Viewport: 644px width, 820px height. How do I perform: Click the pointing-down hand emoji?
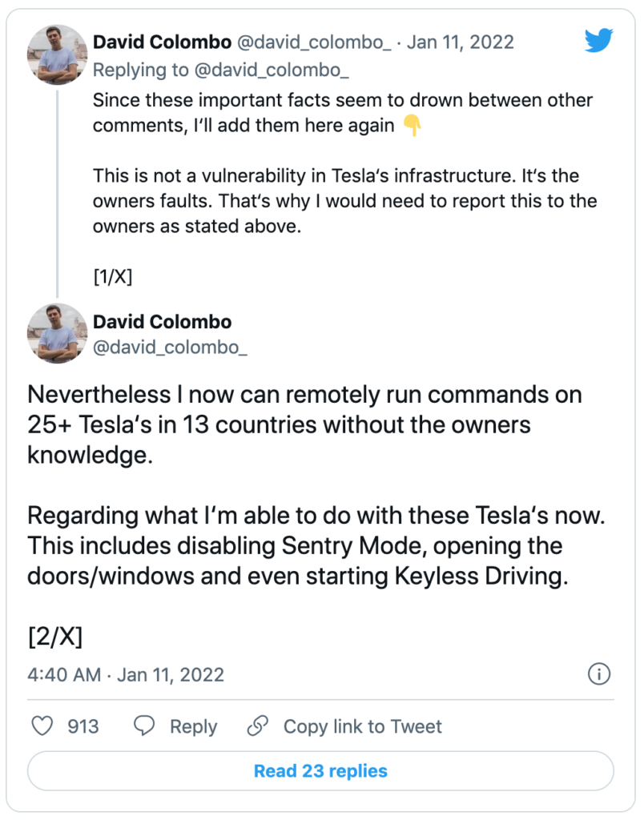coord(412,126)
